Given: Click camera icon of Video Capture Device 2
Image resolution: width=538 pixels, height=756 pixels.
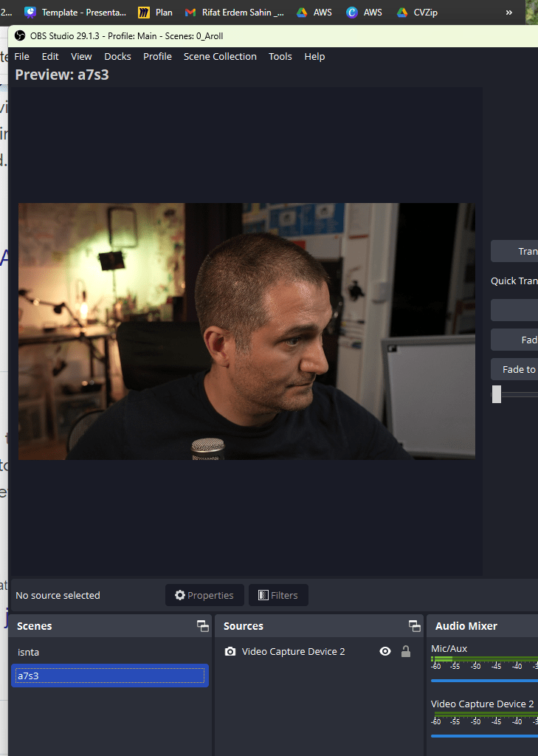Looking at the screenshot, I should click(230, 651).
